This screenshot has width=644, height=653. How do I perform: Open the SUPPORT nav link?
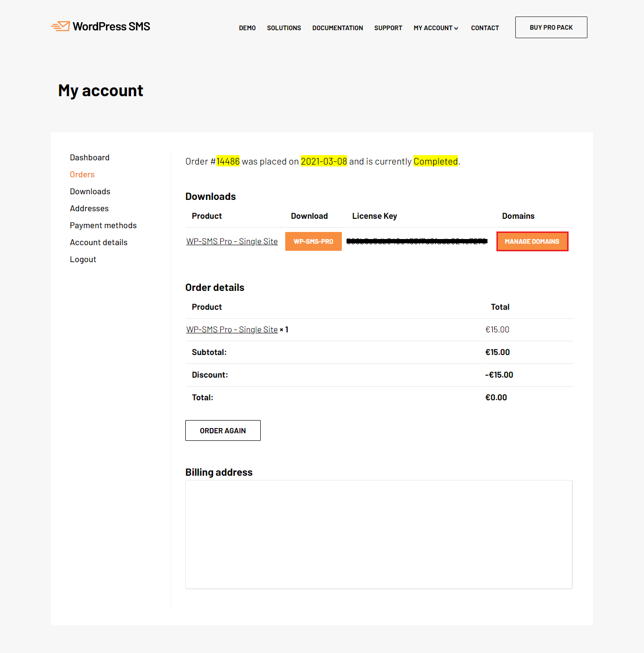point(388,28)
